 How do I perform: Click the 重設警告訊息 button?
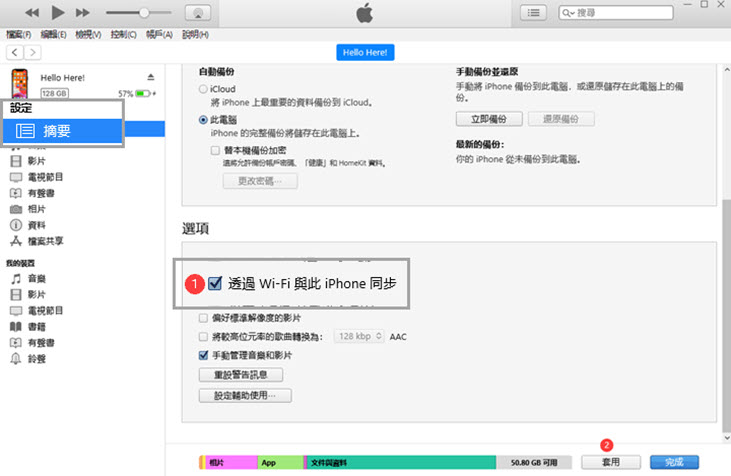click(241, 375)
